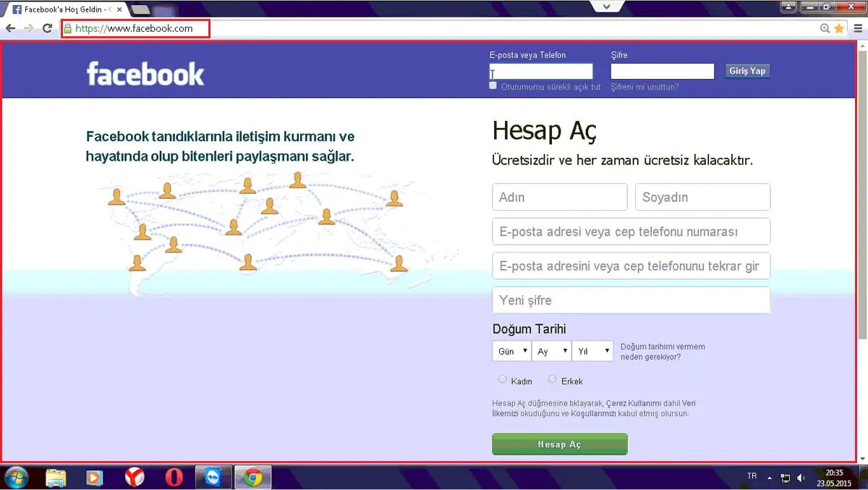
Task: Click the browser forward arrow
Action: [29, 28]
